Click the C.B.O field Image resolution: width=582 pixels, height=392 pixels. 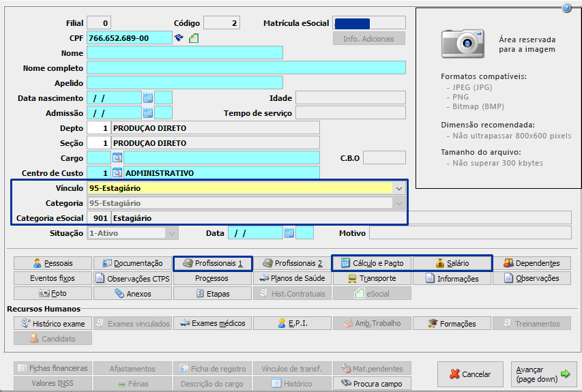384,158
